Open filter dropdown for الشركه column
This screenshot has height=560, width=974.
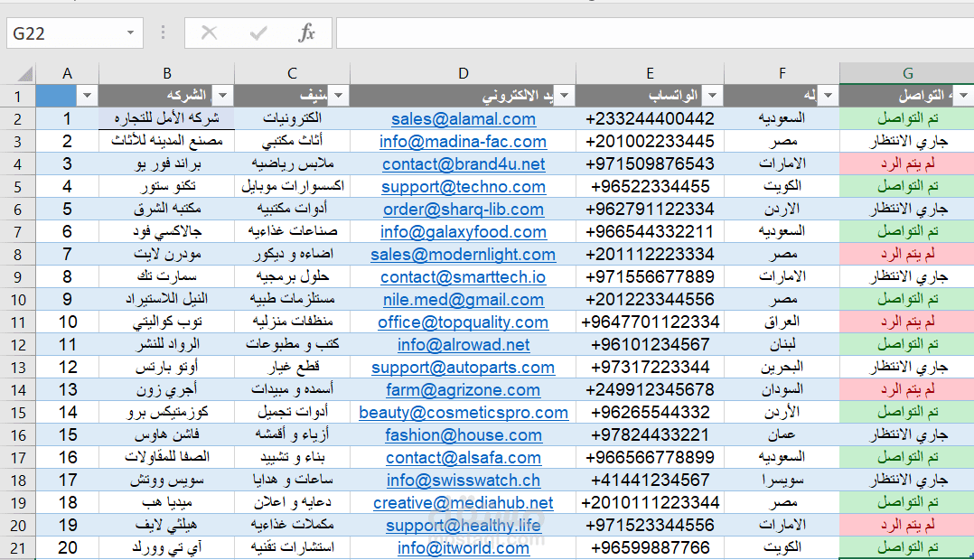click(222, 96)
